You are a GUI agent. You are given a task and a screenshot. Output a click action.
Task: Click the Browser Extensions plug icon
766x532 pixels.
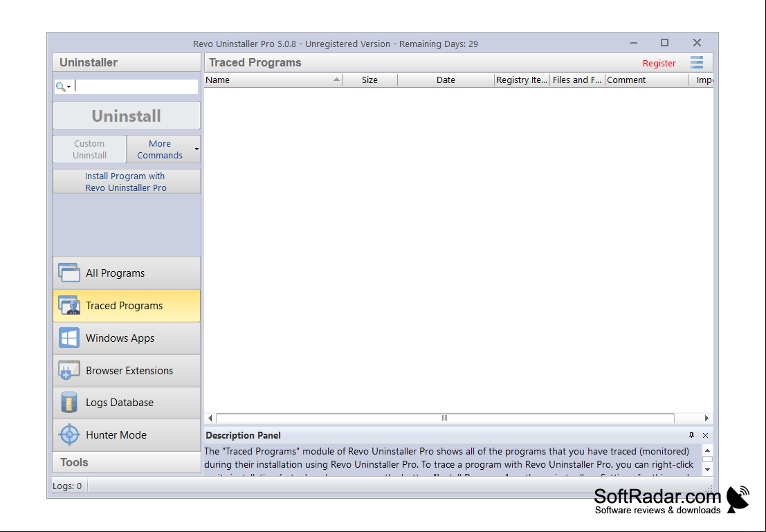[69, 370]
